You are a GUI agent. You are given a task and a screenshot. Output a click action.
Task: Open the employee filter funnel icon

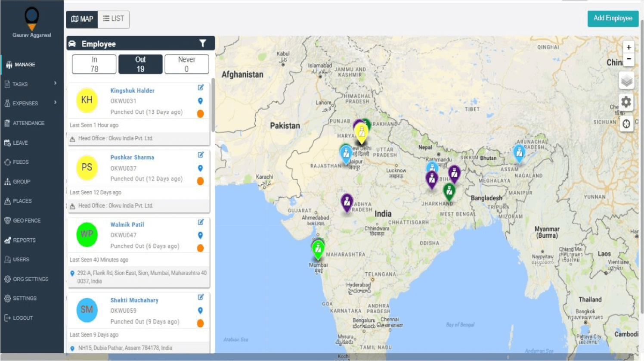point(202,43)
